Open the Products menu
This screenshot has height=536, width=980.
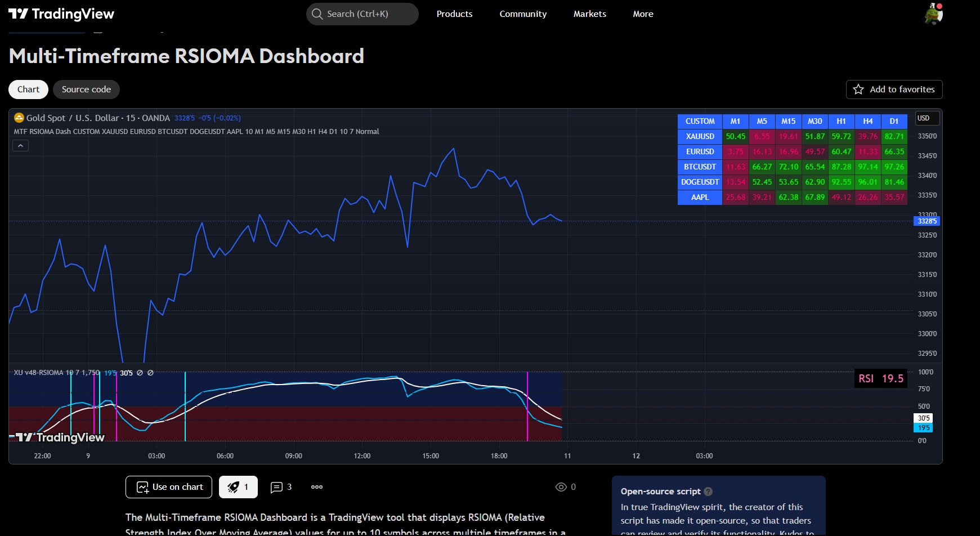click(455, 14)
